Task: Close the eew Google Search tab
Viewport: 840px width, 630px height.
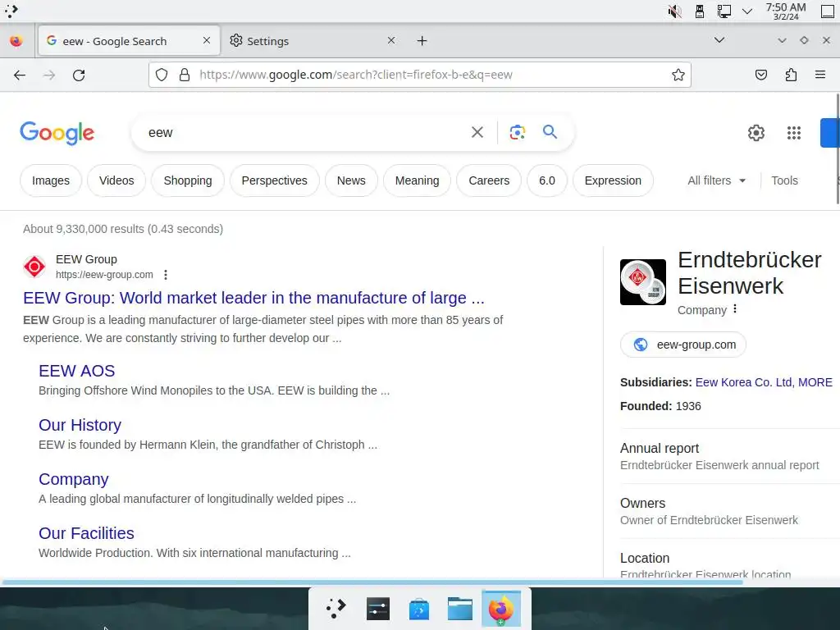Action: [x=206, y=40]
